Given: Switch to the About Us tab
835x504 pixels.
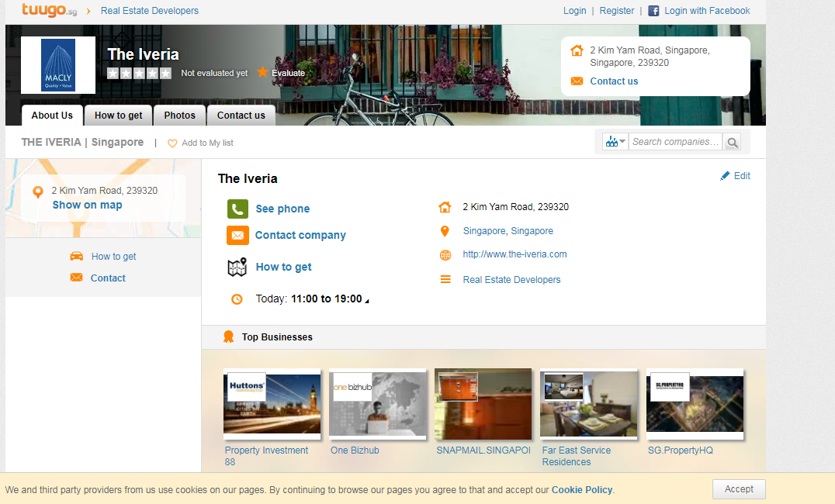Looking at the screenshot, I should [52, 115].
